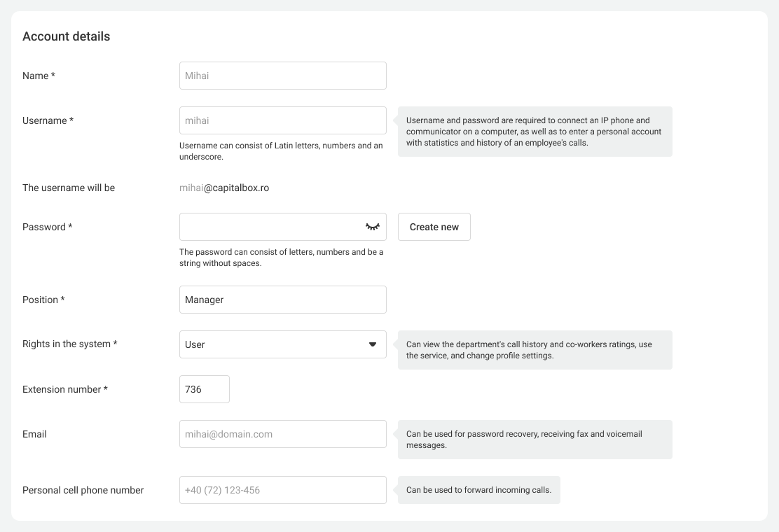Viewport: 779px width, 532px height.
Task: Click the password rules hint text
Action: pos(281,258)
